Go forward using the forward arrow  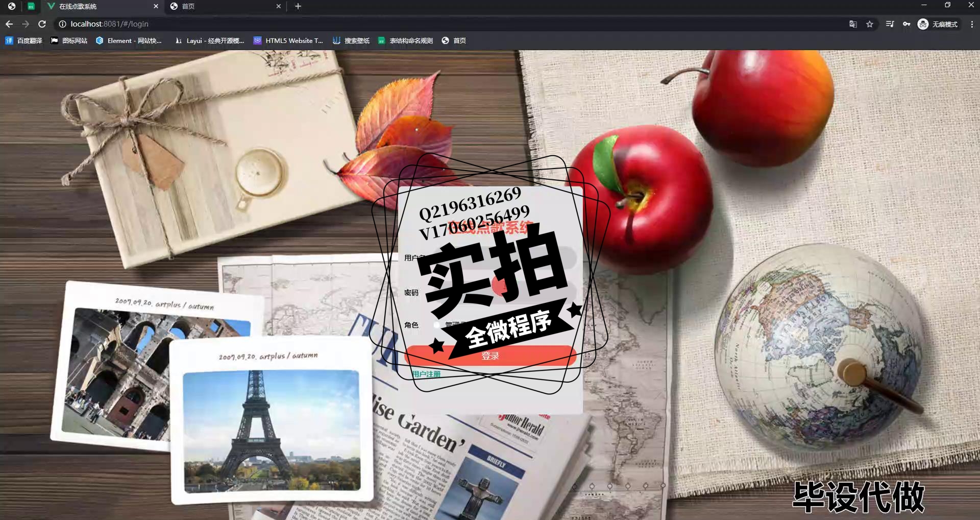click(26, 24)
